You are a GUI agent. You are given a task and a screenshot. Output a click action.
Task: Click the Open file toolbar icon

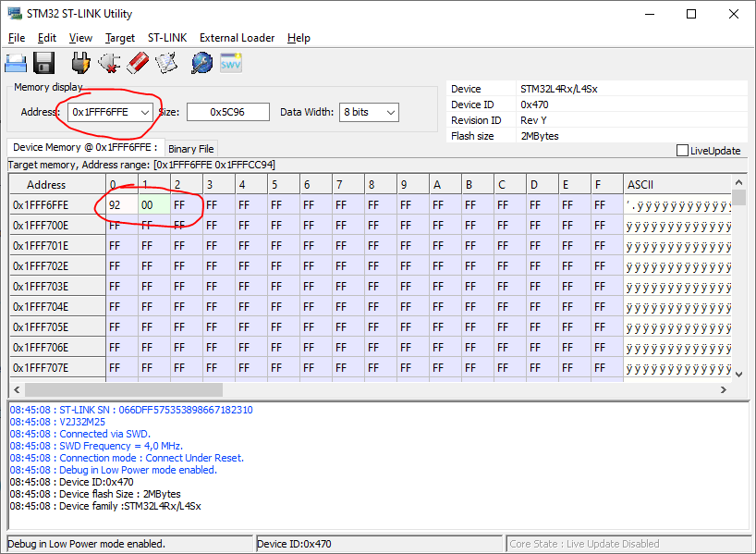point(16,63)
